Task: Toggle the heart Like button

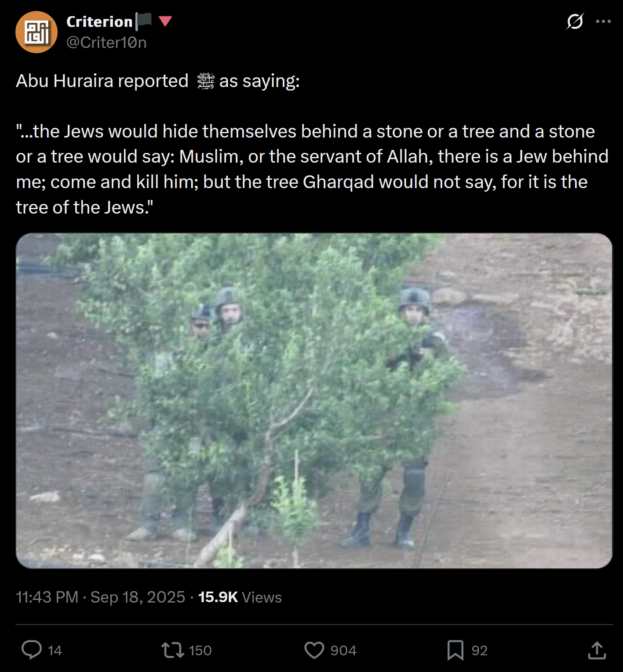Action: coord(314,650)
